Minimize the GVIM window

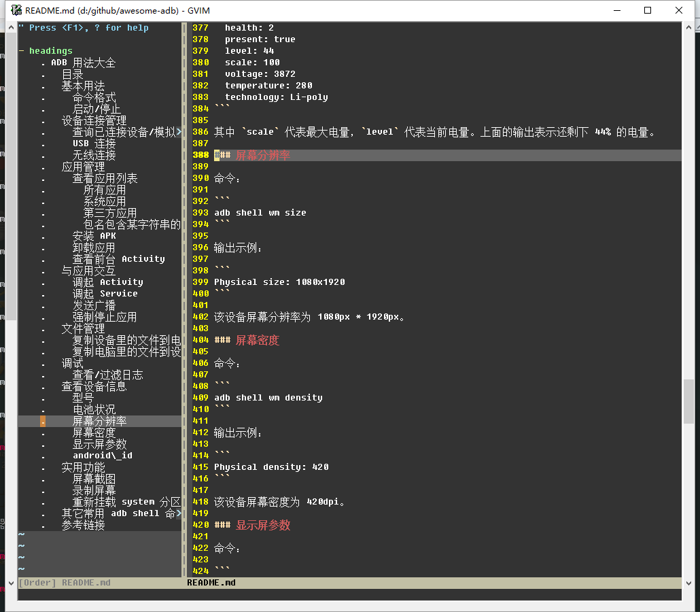click(x=616, y=10)
